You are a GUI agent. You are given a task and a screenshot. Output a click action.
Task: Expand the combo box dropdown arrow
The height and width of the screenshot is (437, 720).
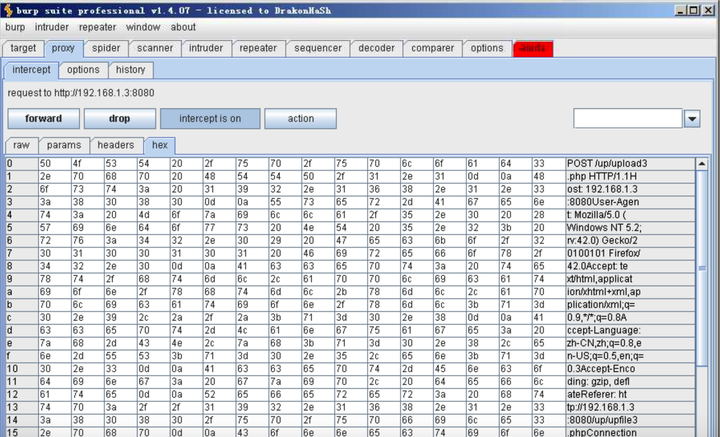692,119
